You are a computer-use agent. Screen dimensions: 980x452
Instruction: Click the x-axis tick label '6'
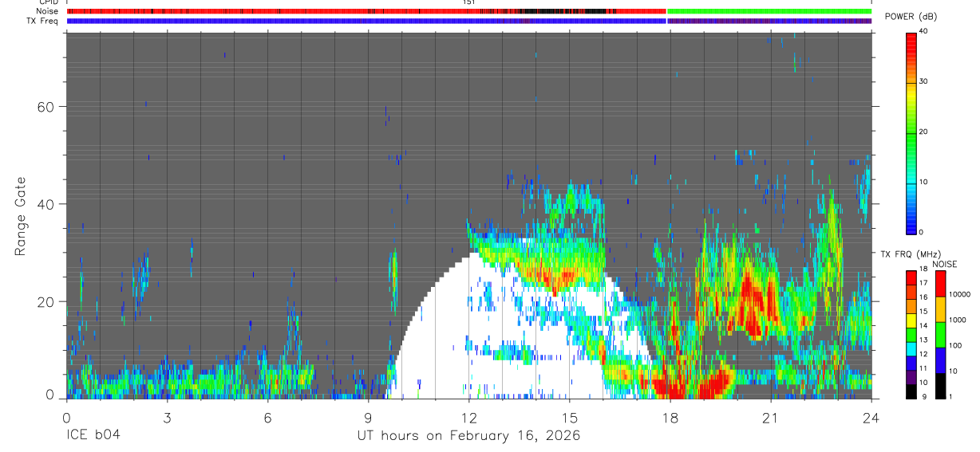(267, 417)
